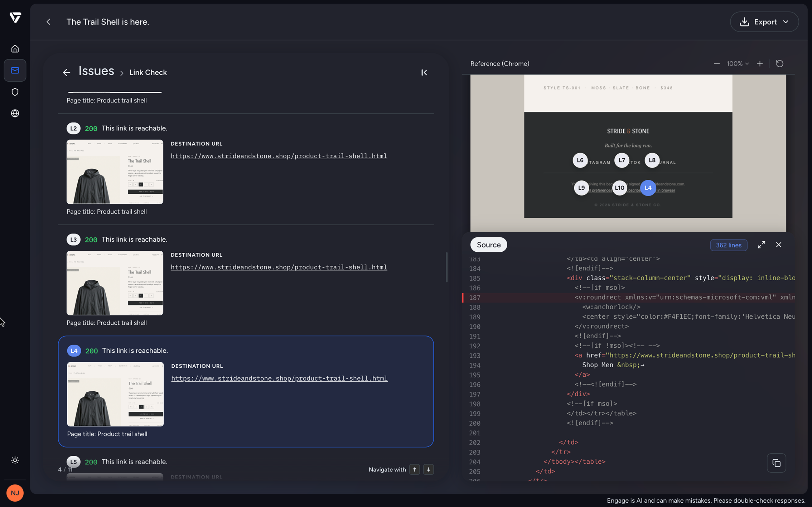Image resolution: width=812 pixels, height=507 pixels.
Task: Click the 'Shop Men' source line 194
Action: point(628,365)
